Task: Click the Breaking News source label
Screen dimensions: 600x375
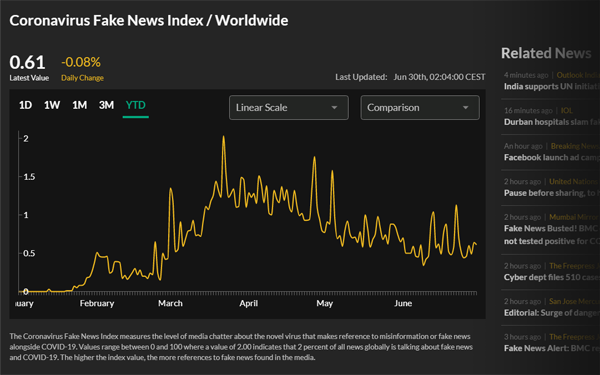Action: [x=575, y=146]
